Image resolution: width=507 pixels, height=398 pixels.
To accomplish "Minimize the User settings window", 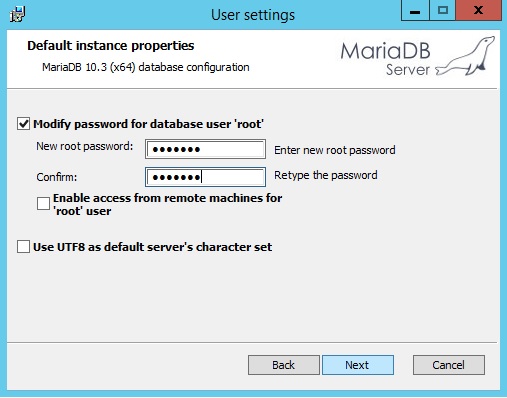I will pyautogui.click(x=415, y=11).
